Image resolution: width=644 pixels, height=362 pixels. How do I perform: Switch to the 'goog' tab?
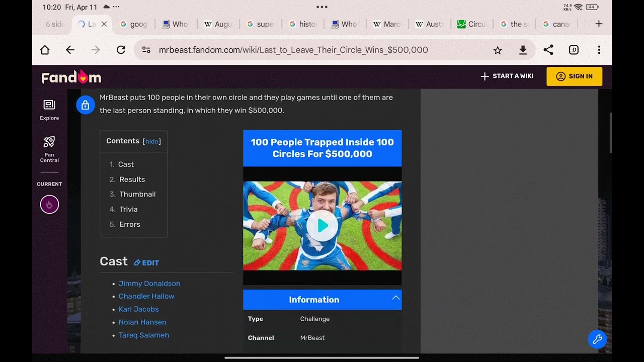tap(134, 24)
